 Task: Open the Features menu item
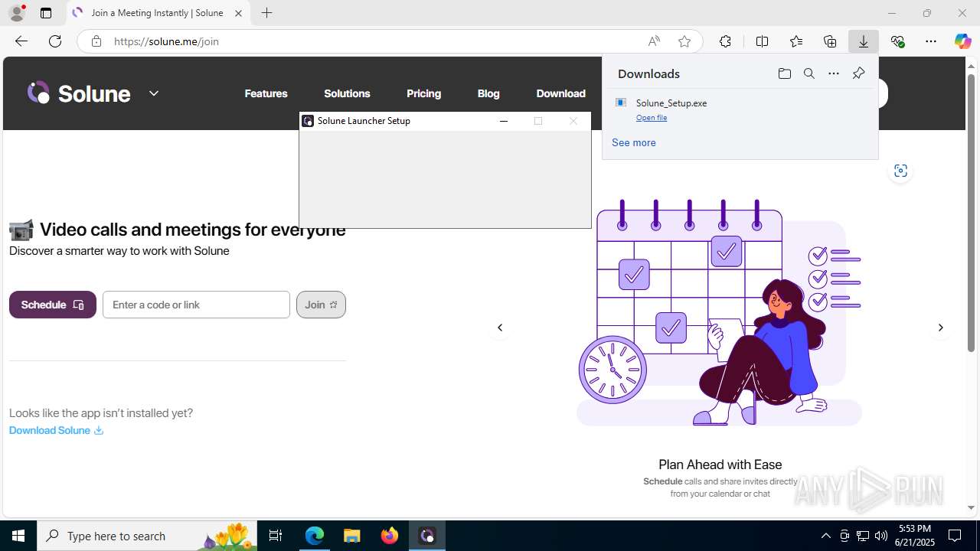(x=266, y=93)
